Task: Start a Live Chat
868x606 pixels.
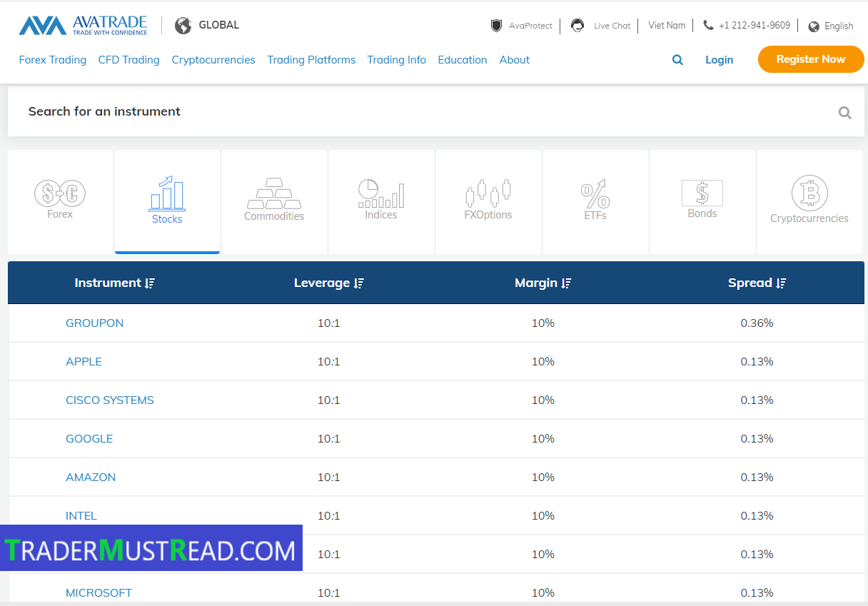Action: pyautogui.click(x=612, y=26)
